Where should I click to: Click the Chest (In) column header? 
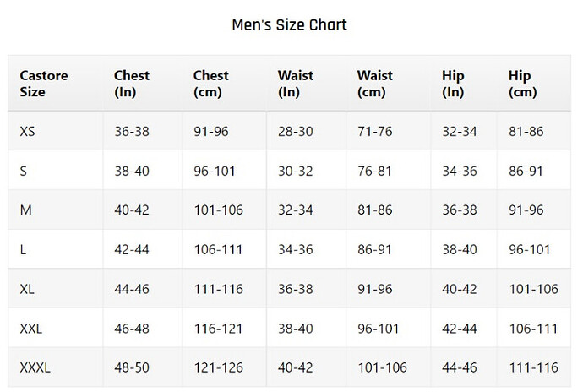point(132,84)
